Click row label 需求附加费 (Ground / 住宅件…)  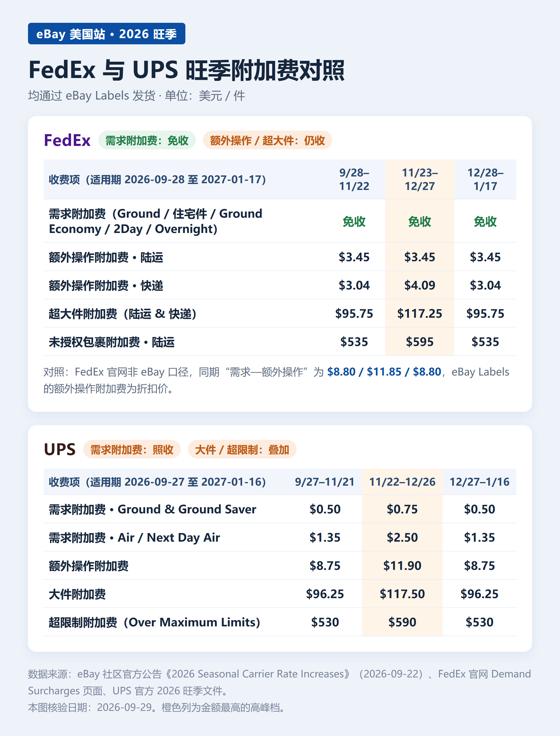pos(156,221)
